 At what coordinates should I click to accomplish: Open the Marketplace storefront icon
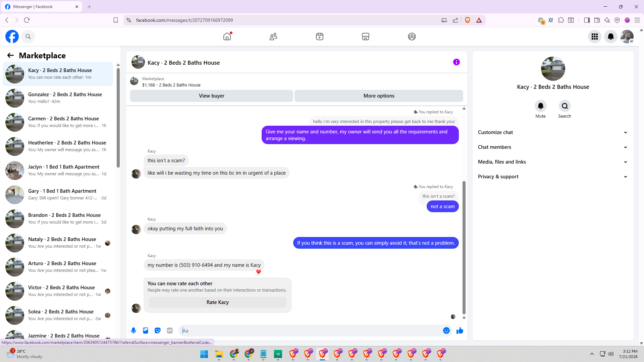click(366, 37)
